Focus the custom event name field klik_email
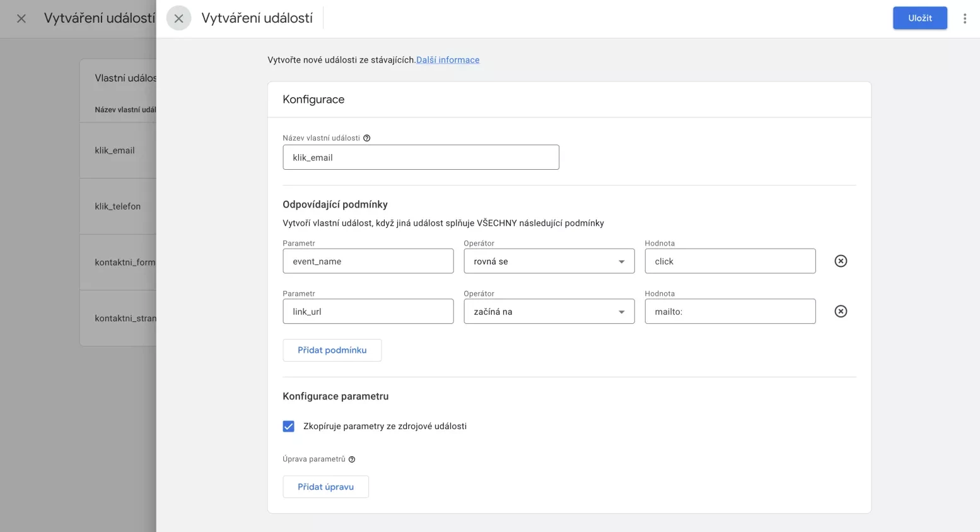Image resolution: width=980 pixels, height=532 pixels. click(x=421, y=157)
